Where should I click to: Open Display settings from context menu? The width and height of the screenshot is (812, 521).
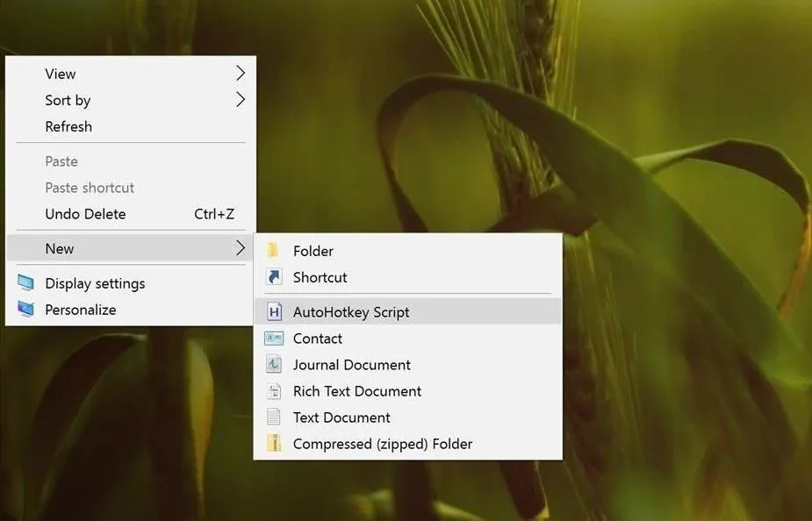click(x=131, y=283)
